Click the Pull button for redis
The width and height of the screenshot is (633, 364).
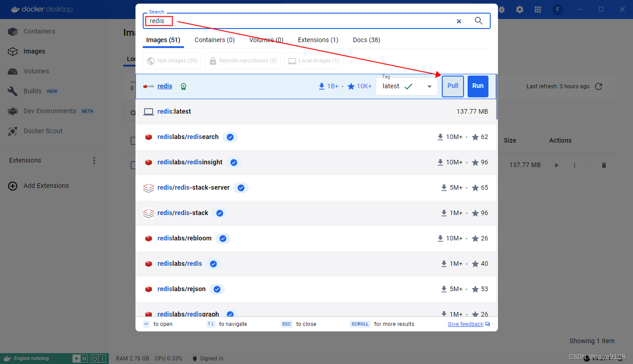(453, 86)
